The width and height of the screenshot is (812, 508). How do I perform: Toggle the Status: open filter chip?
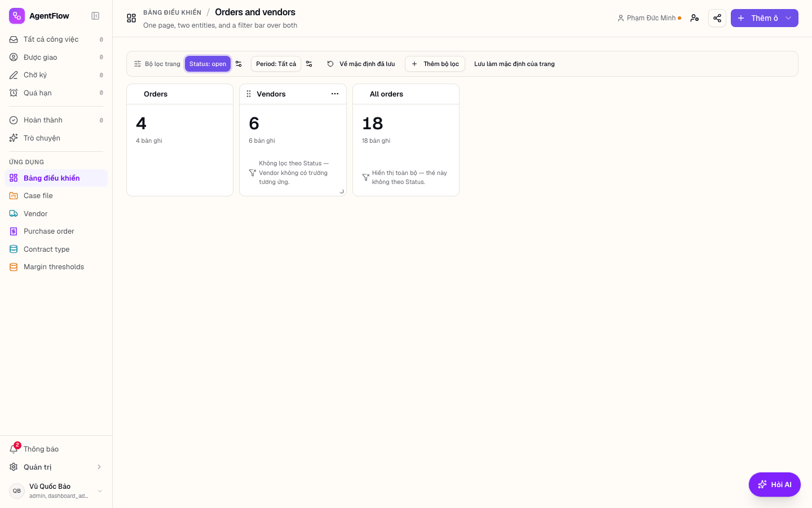208,64
